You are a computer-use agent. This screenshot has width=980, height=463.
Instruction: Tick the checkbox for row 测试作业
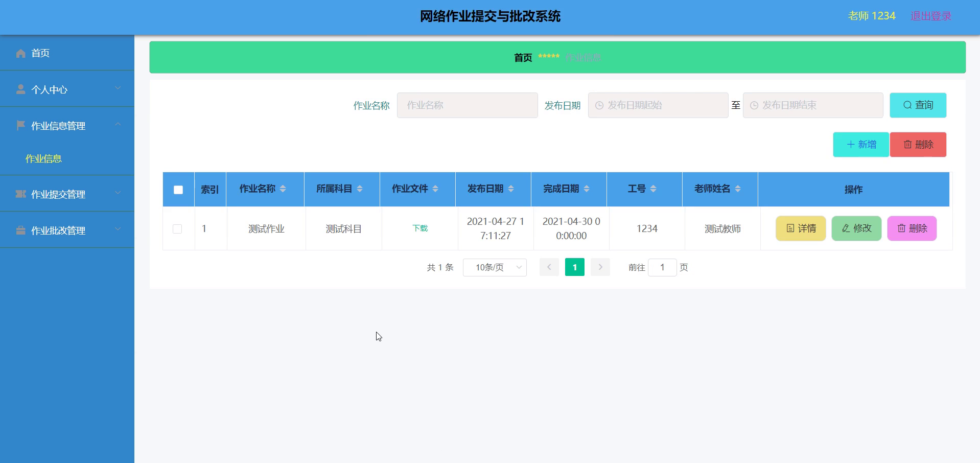pos(177,229)
